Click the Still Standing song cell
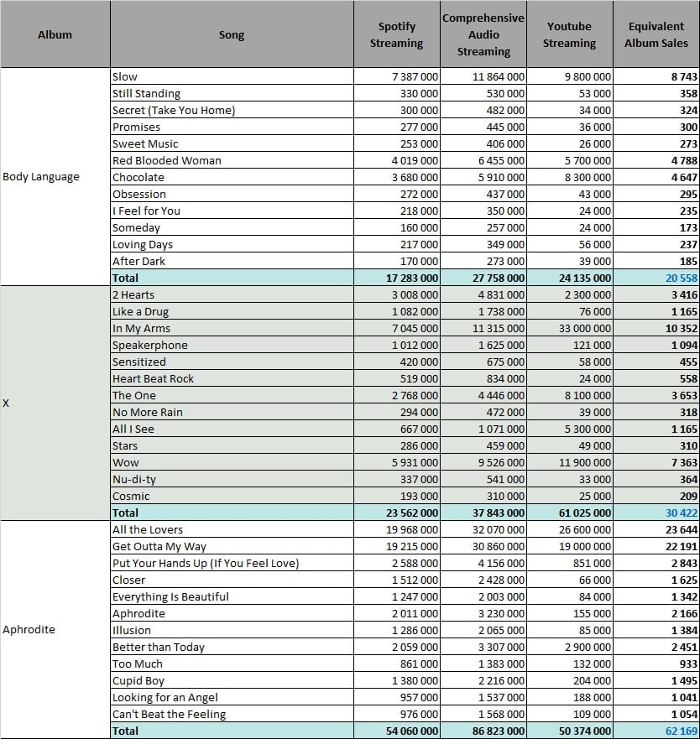The width and height of the screenshot is (700, 739). pyautogui.click(x=232, y=93)
